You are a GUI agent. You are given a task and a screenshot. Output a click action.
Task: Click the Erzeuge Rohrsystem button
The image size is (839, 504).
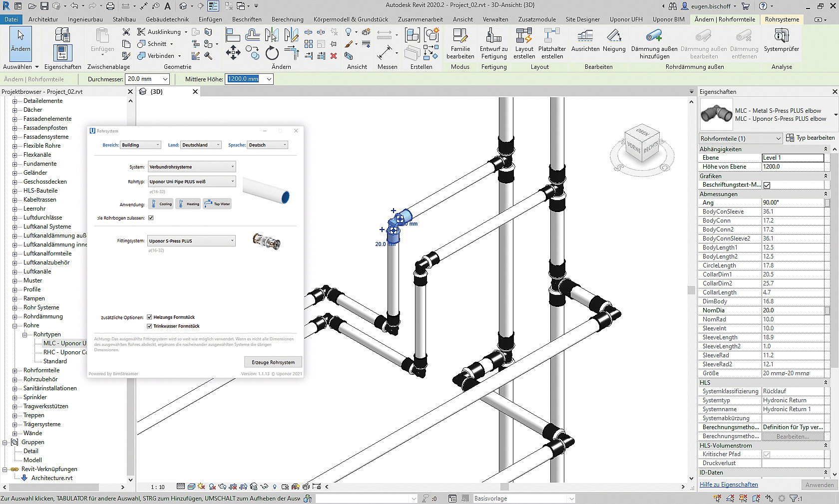[x=273, y=362]
